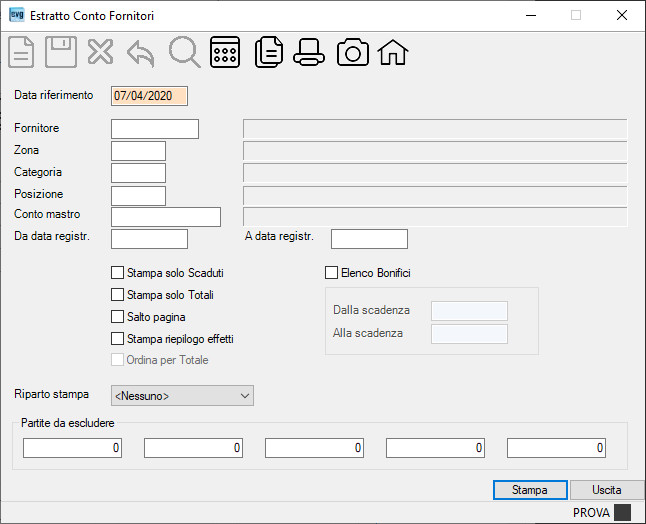The height and width of the screenshot is (524, 646).
Task: Click the printer toolbar icon
Action: click(x=309, y=52)
